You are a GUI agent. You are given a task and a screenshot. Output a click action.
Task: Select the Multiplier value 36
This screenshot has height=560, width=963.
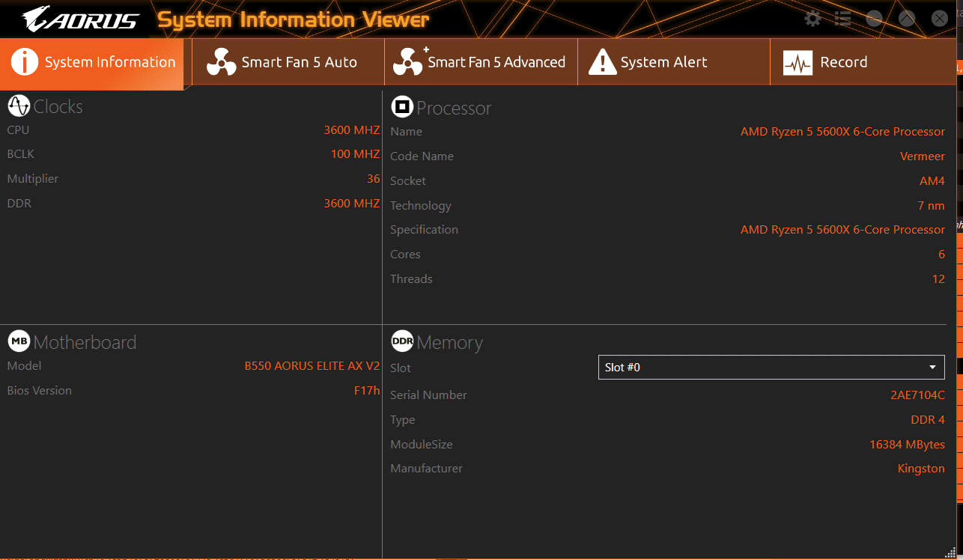[374, 178]
